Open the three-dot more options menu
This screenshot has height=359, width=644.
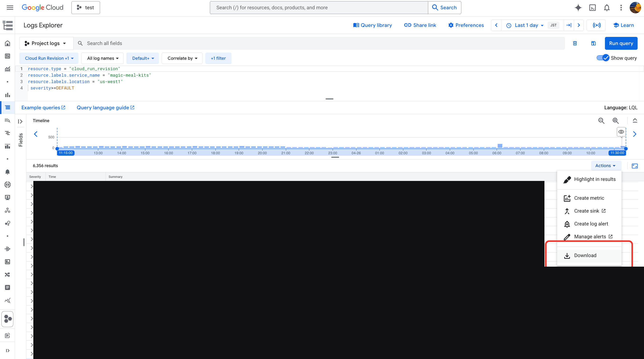pyautogui.click(x=621, y=7)
